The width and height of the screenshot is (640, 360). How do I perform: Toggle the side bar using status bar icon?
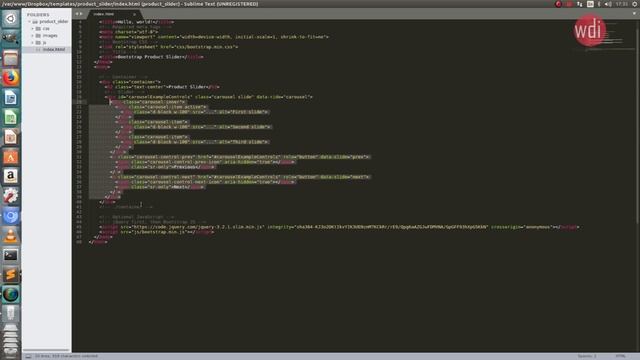[28, 356]
